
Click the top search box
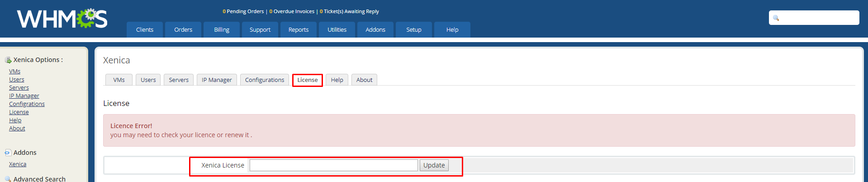pos(814,18)
